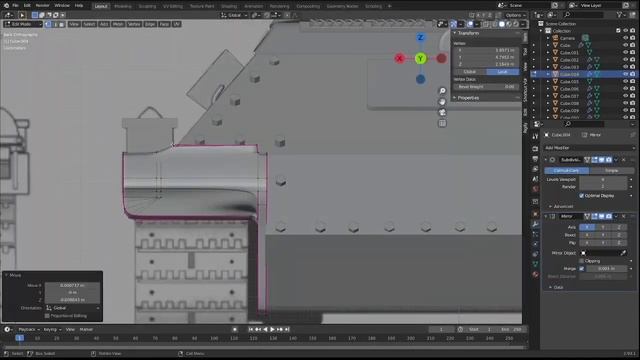Toggle the Merge checkbox in Mirror modifier
Screen dimensions: 640x360
581,269
